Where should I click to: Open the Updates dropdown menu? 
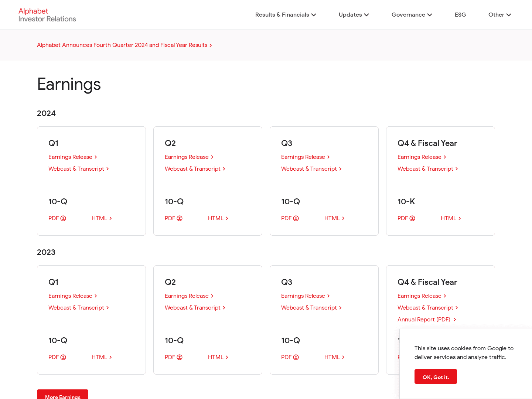coord(354,15)
